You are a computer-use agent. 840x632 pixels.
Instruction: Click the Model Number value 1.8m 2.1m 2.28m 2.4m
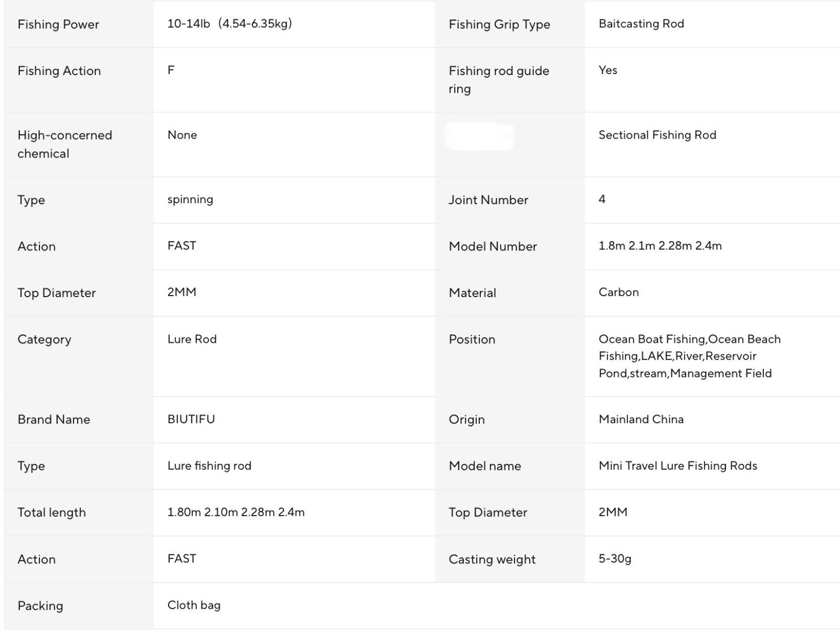pyautogui.click(x=660, y=246)
